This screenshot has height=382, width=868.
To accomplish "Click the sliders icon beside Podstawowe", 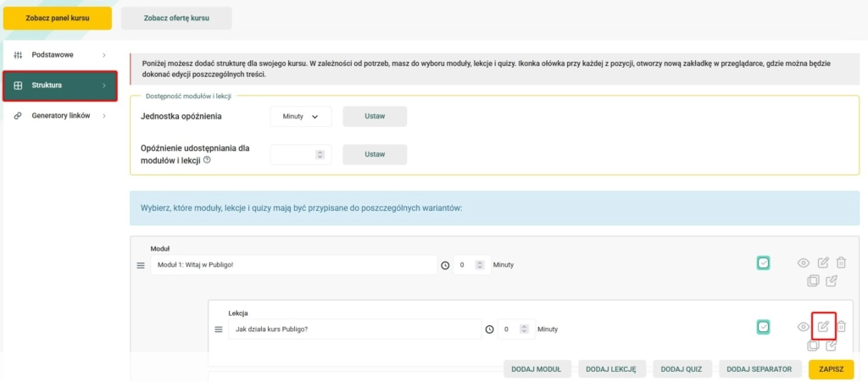I will [x=18, y=55].
